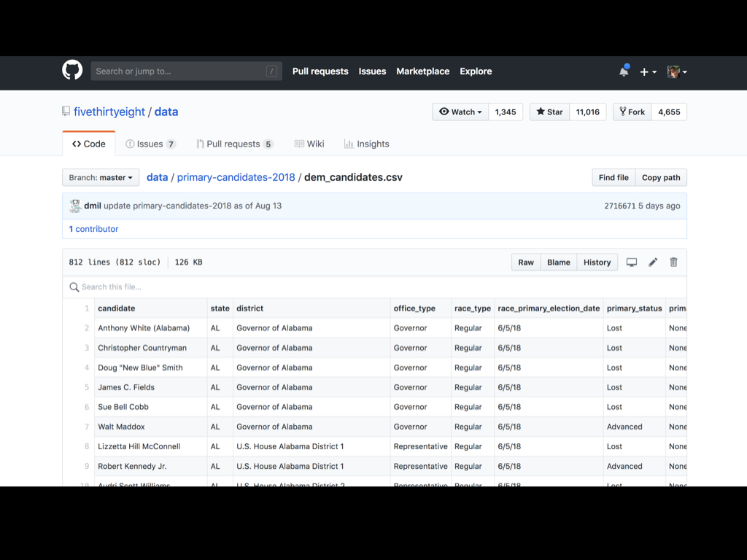This screenshot has width=747, height=560.
Task: Open Marketplace in top navigation
Action: tap(422, 71)
